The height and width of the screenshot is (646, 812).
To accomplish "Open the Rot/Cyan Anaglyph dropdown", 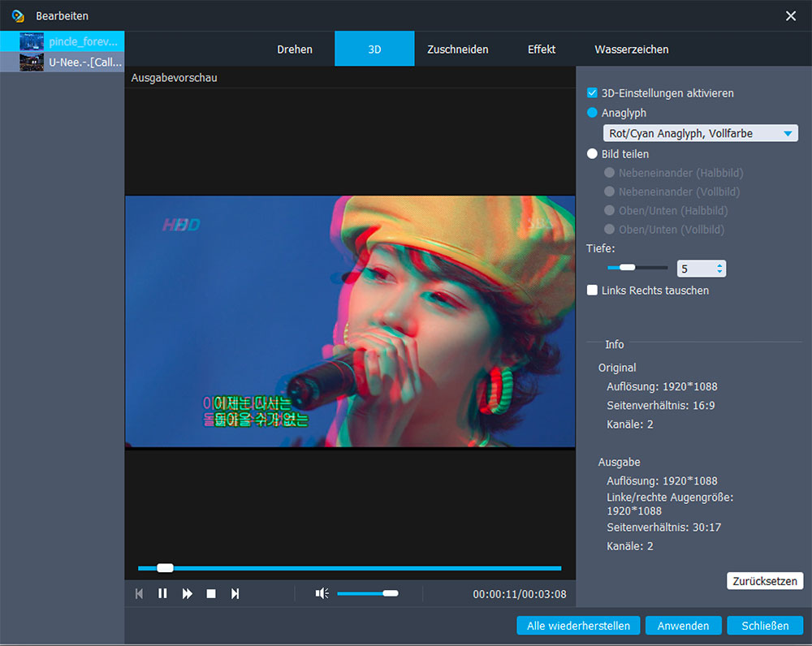I will pos(700,134).
